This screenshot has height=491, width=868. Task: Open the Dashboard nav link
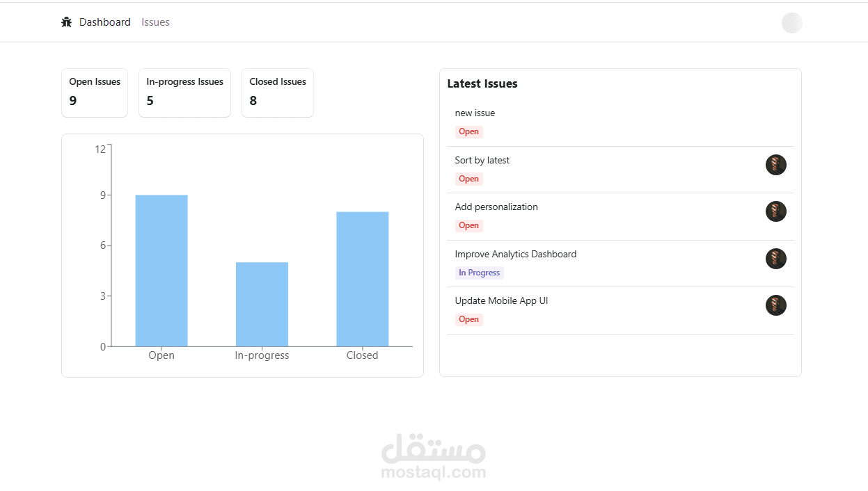pyautogui.click(x=105, y=22)
